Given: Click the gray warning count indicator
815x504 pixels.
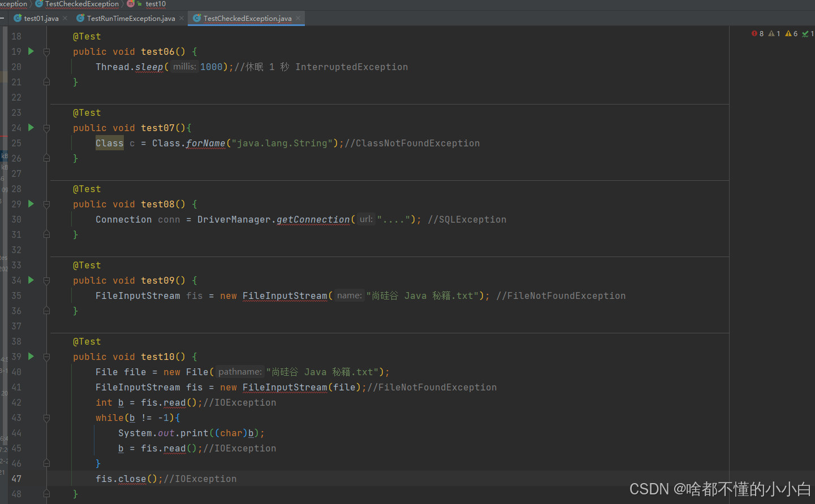Looking at the screenshot, I should pyautogui.click(x=774, y=34).
